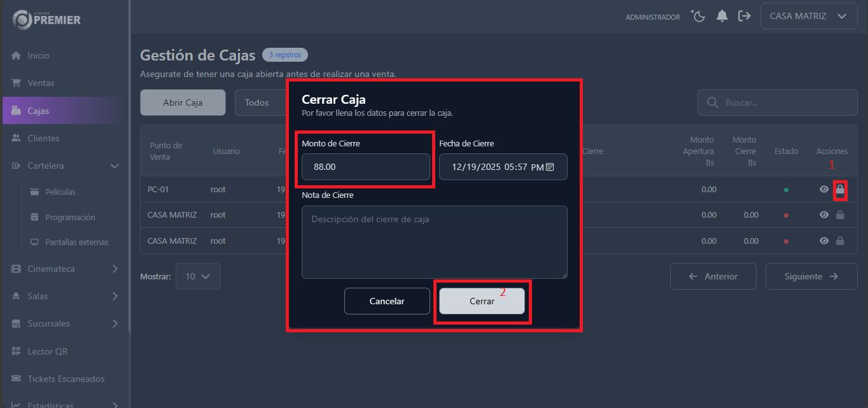Open Clientes page in sidebar

(x=43, y=138)
